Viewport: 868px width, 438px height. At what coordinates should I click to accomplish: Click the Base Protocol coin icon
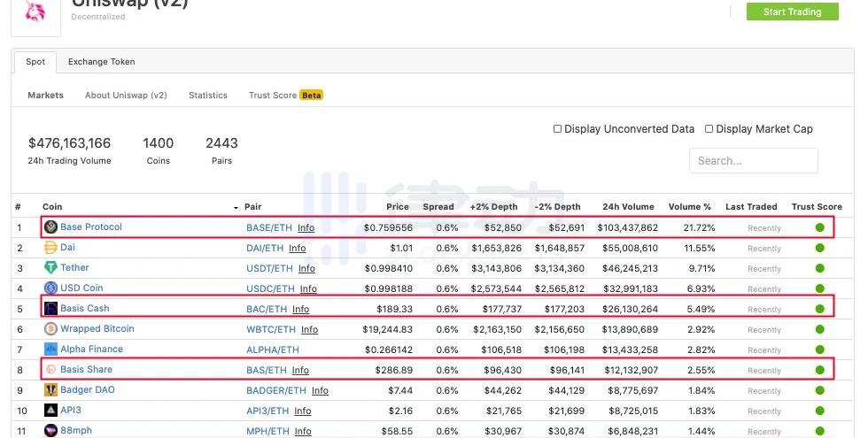coord(51,227)
